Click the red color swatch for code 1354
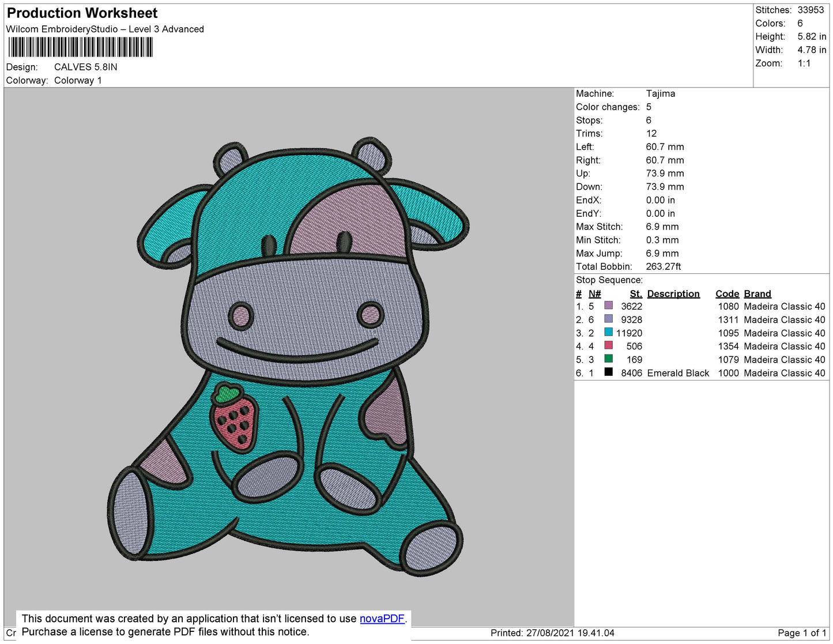 point(608,345)
